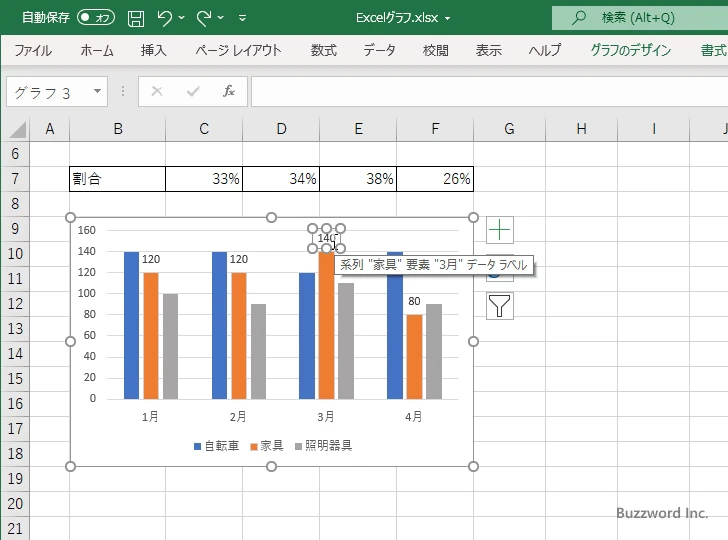The height and width of the screenshot is (540, 728).
Task: Click the 4月 category axis label
Action: click(414, 416)
